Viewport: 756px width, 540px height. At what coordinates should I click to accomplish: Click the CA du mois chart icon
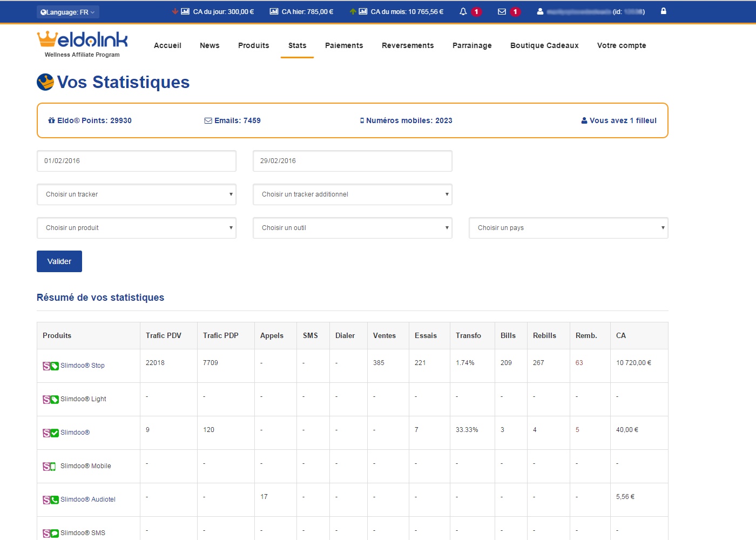(x=363, y=11)
